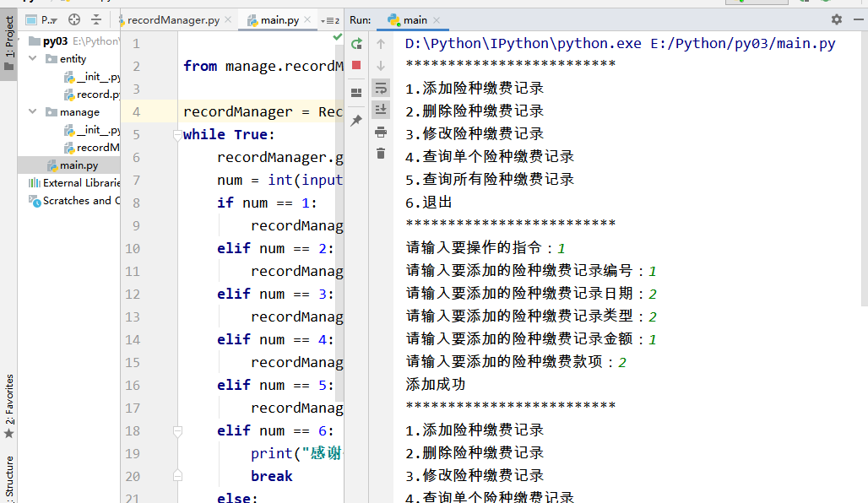Click '6.退出' in console output

[x=428, y=203]
